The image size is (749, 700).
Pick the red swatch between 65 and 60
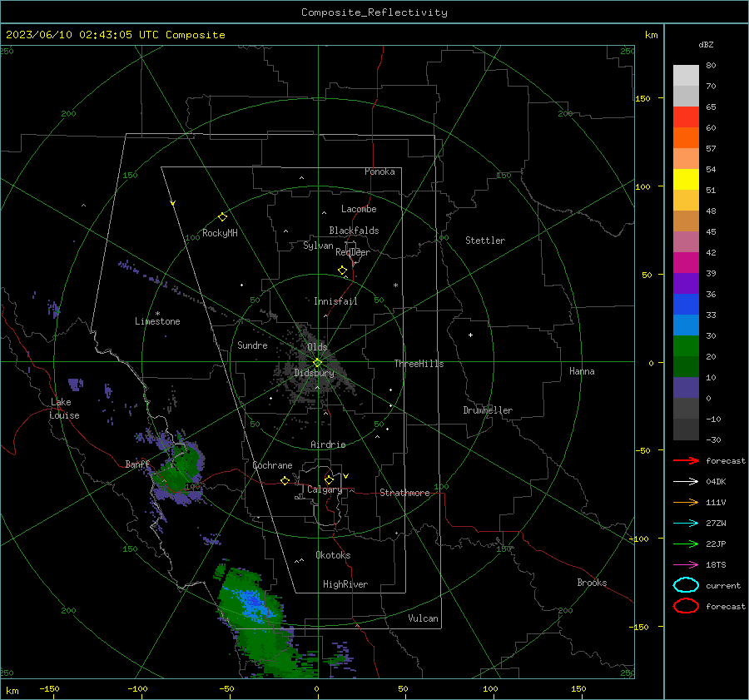pos(686,117)
